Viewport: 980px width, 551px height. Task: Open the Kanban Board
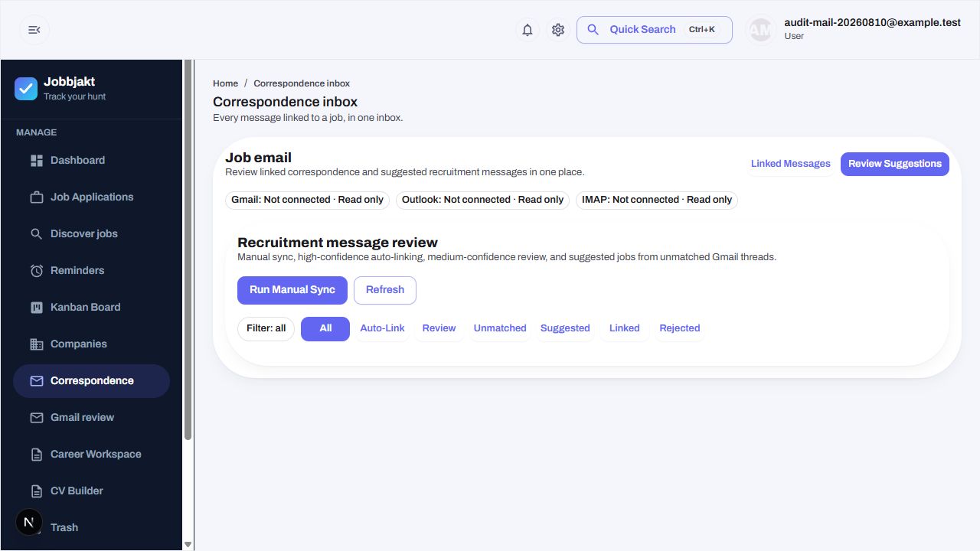(91, 308)
